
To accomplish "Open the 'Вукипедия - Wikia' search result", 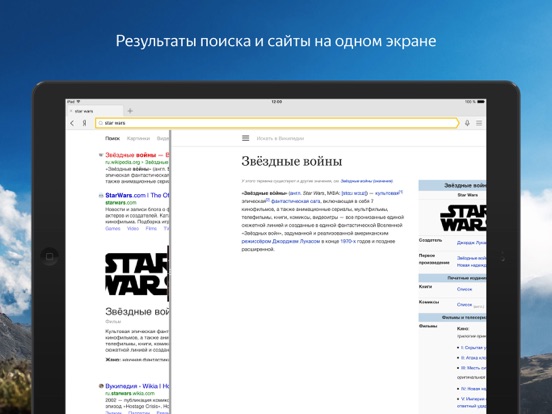I will click(137, 386).
